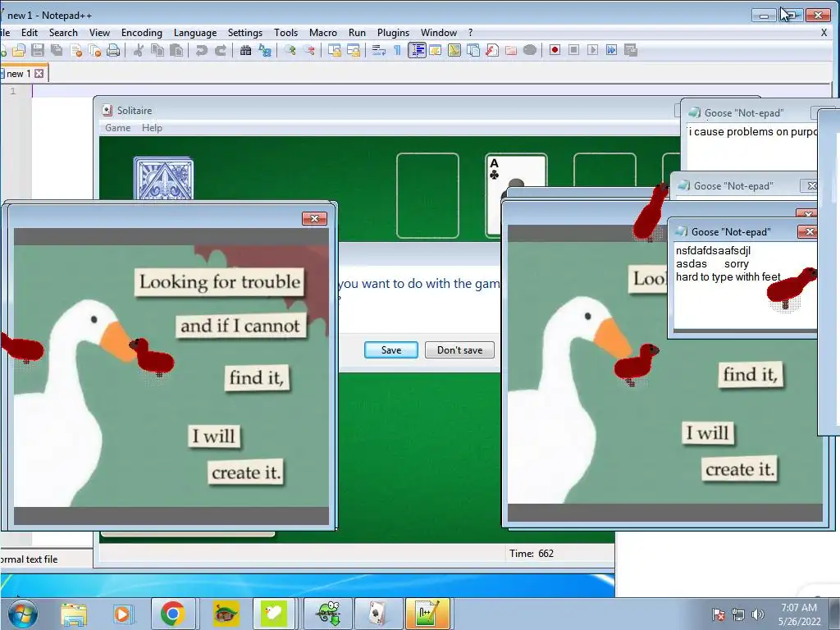Click the Notepad++ taskbar icon
The image size is (840, 630).
427,614
